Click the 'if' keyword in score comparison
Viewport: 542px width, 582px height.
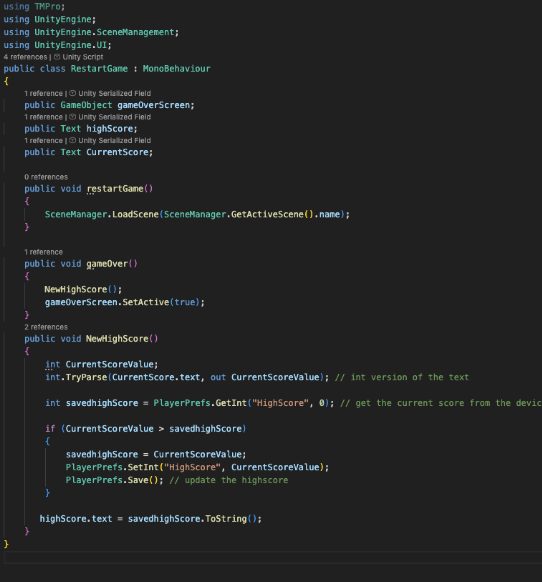[50, 429]
